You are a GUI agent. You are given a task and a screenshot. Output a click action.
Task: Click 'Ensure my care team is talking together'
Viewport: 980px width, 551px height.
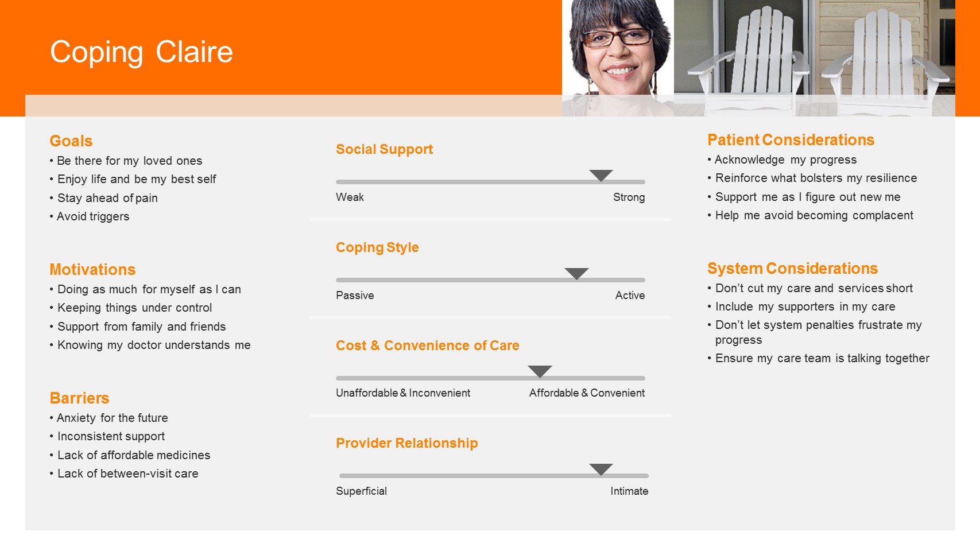819,358
